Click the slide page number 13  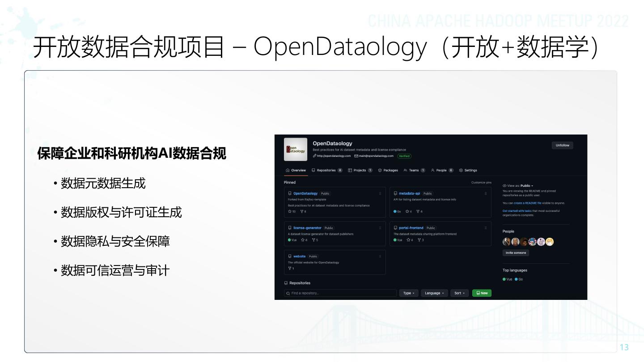[624, 347]
